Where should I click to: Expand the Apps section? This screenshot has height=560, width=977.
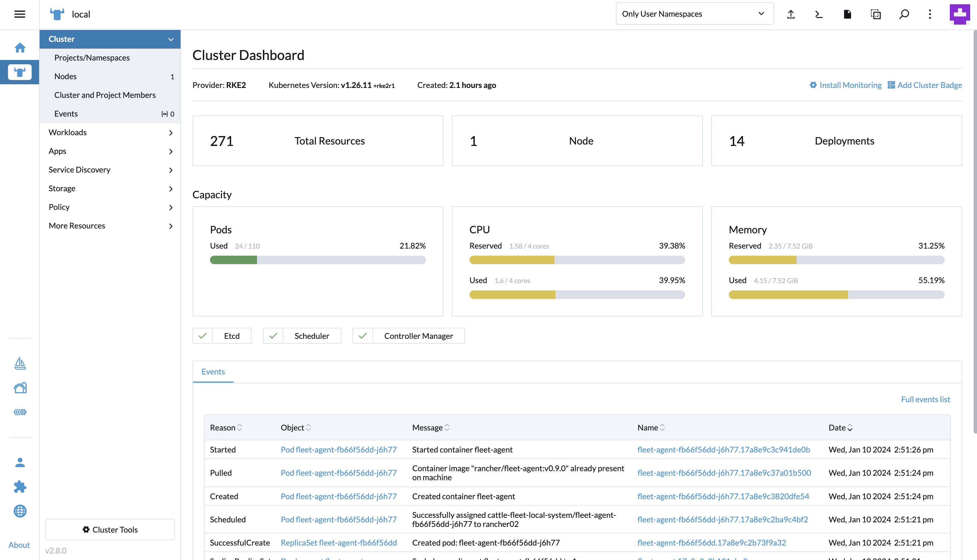(x=110, y=151)
